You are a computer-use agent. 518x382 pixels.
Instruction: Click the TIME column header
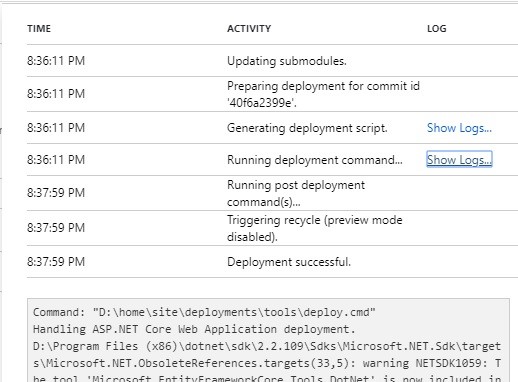pos(39,29)
